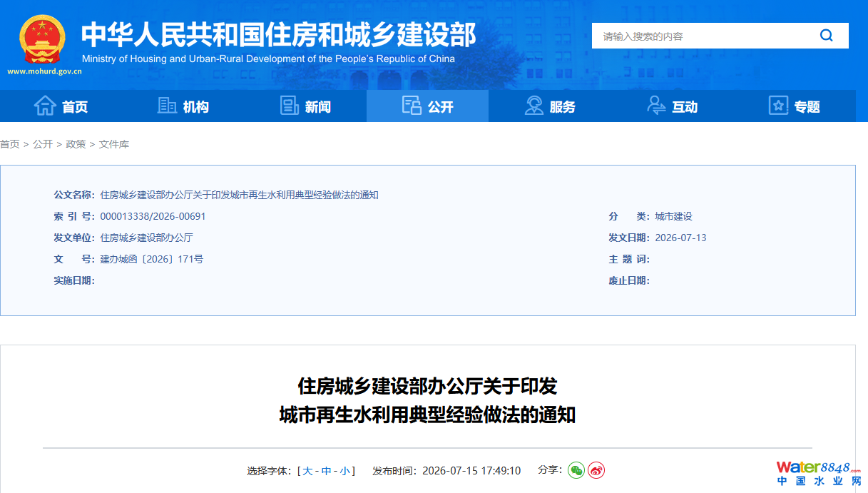Click the building icon beside 机构
This screenshot has height=493, width=868.
(x=167, y=106)
